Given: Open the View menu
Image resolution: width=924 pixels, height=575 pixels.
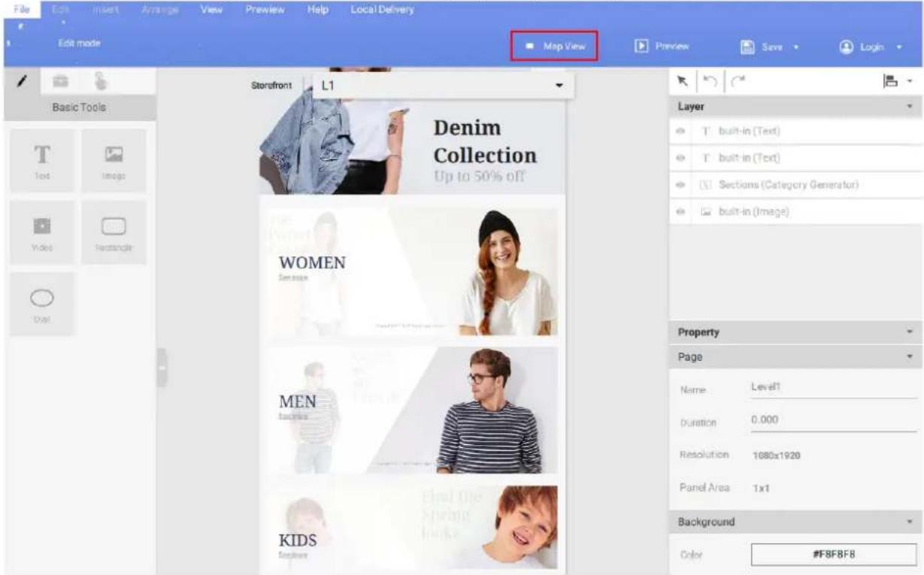Looking at the screenshot, I should (211, 11).
